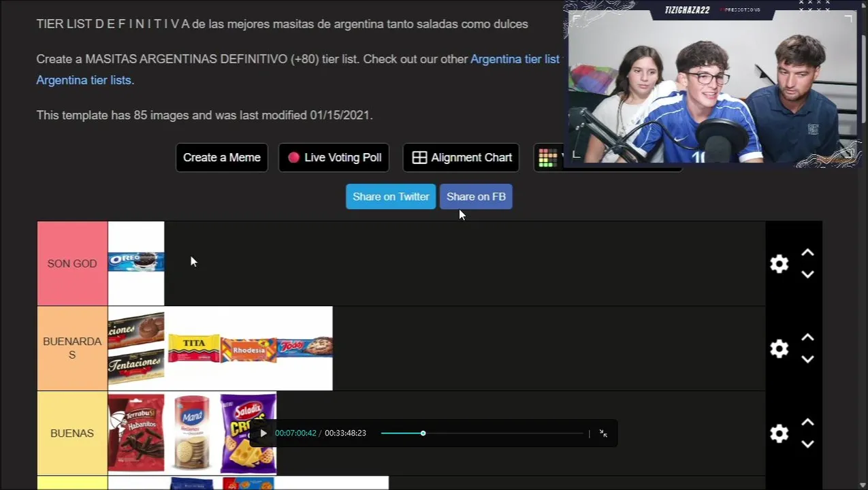Pick the Rhodesia thumbnail
Viewport: 868px width, 490px height.
248,350
